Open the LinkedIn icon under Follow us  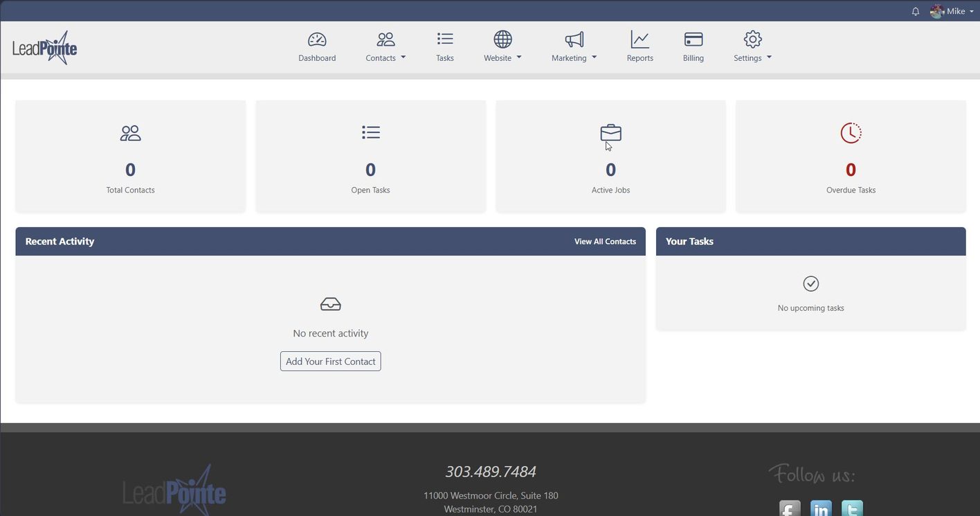click(x=821, y=508)
